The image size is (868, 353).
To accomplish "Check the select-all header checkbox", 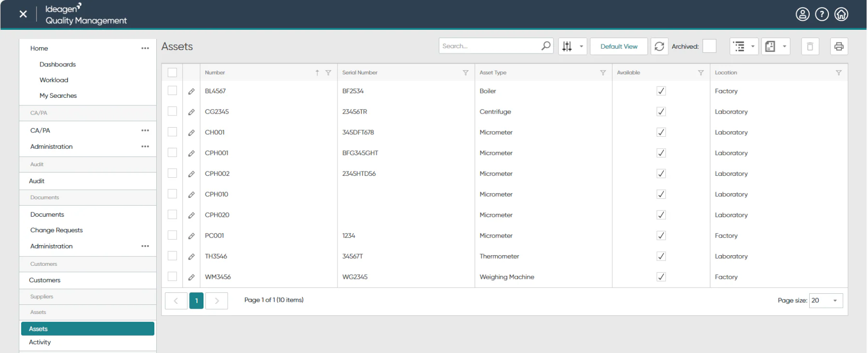I will point(172,73).
